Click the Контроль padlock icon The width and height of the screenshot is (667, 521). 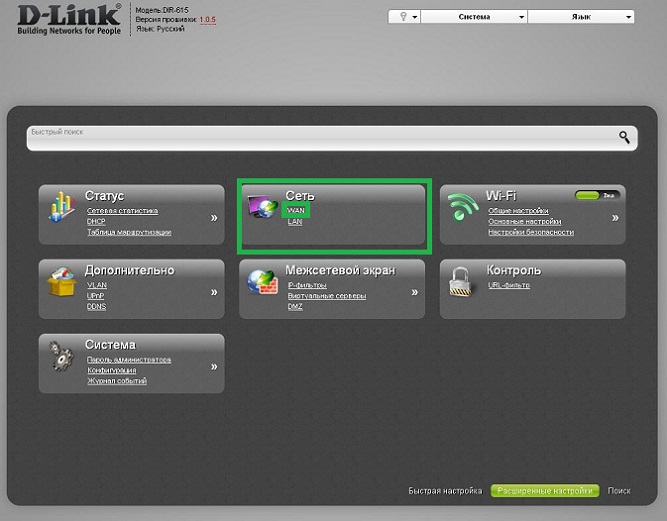pyautogui.click(x=463, y=283)
